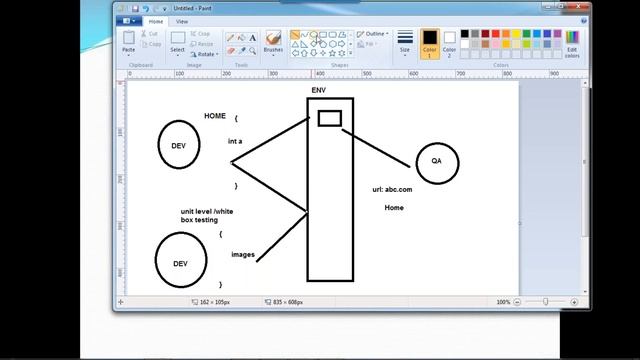Click the Copy button
Viewport: 640px width, 360px height.
pyautogui.click(x=151, y=44)
